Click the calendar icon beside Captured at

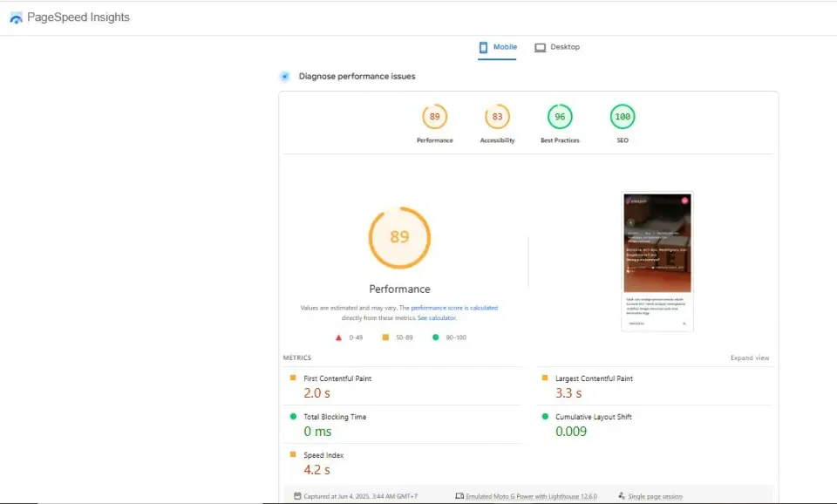pos(297,496)
